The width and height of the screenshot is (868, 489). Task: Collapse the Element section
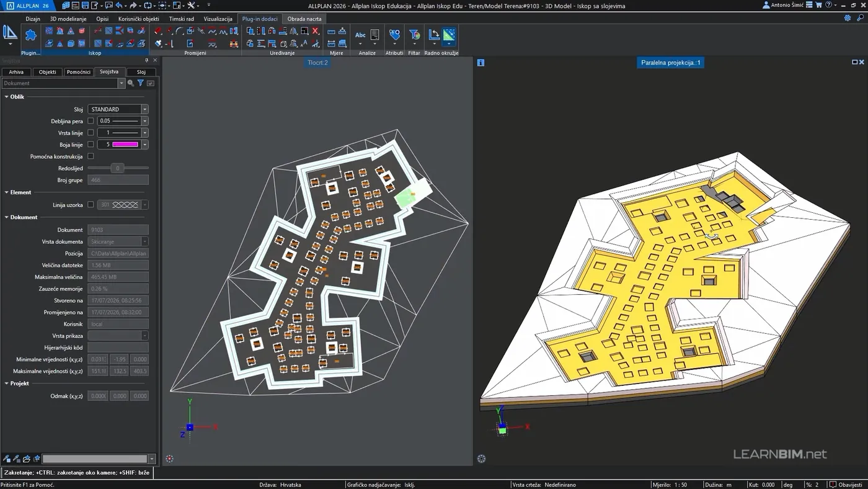[6, 192]
